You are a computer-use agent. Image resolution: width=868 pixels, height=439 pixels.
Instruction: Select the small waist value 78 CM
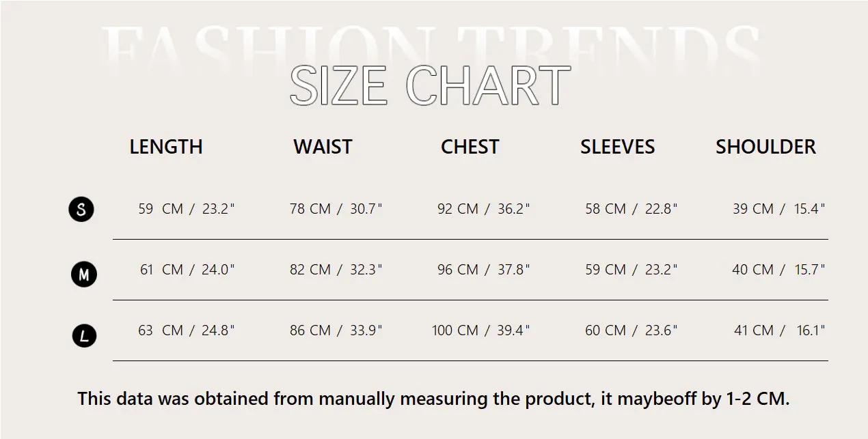pos(310,209)
